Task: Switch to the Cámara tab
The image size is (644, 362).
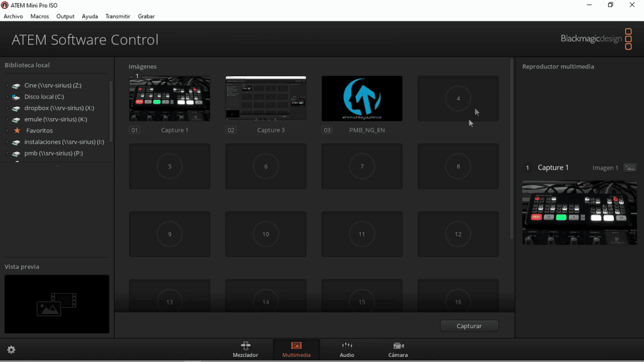Action: pos(398,349)
